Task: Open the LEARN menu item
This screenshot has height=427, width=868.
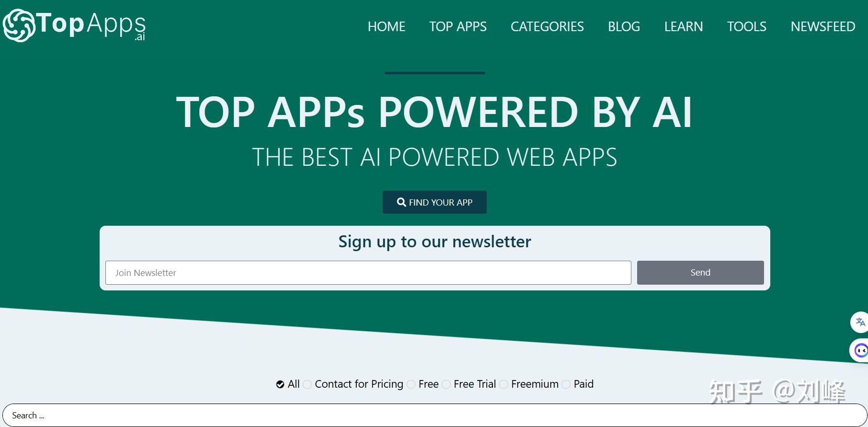Action: click(x=684, y=26)
